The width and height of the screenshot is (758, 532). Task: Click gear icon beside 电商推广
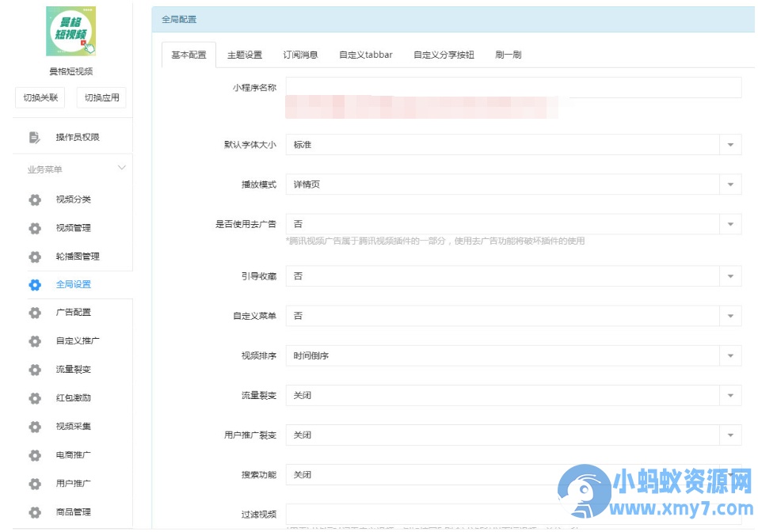click(35, 455)
